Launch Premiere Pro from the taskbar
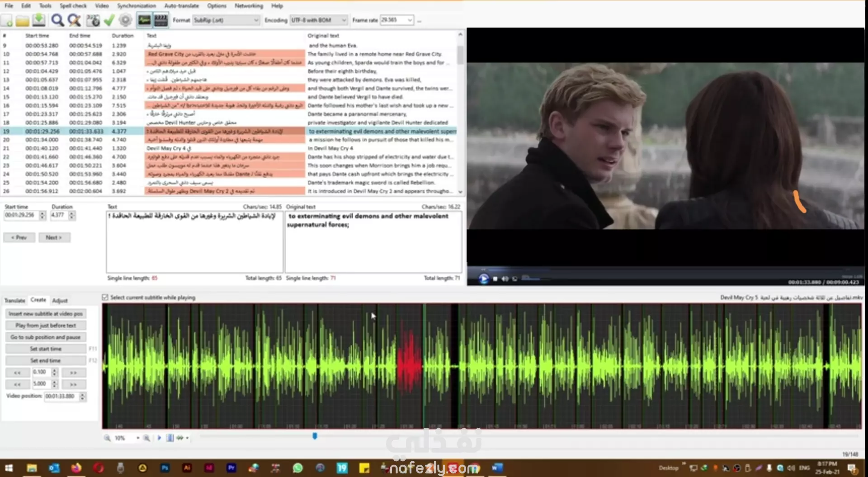 click(x=231, y=468)
